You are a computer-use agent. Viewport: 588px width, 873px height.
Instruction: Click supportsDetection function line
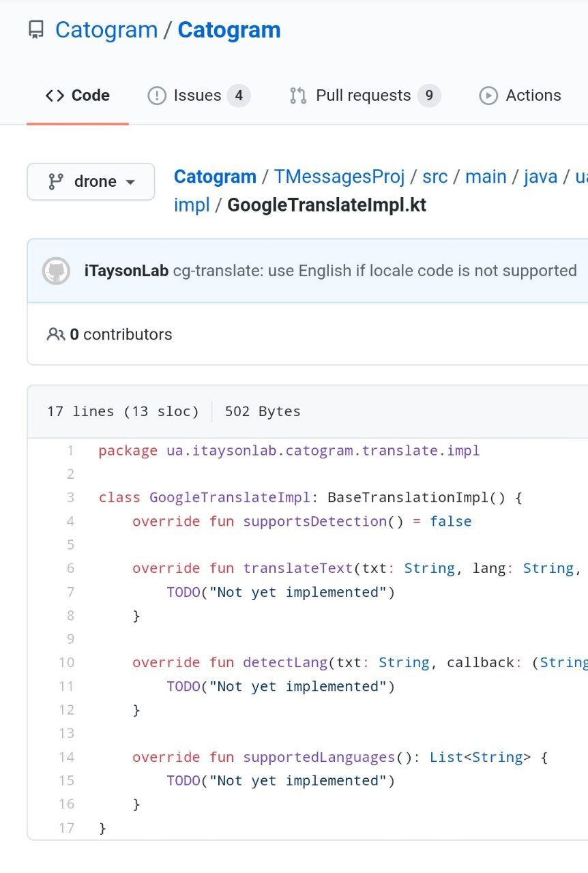[x=302, y=521]
